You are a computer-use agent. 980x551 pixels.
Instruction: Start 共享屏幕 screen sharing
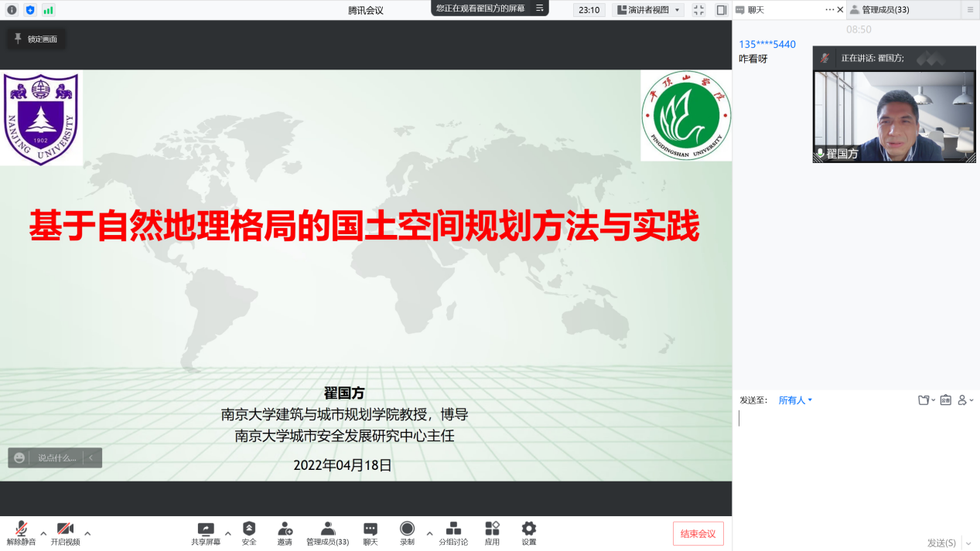pyautogui.click(x=206, y=532)
